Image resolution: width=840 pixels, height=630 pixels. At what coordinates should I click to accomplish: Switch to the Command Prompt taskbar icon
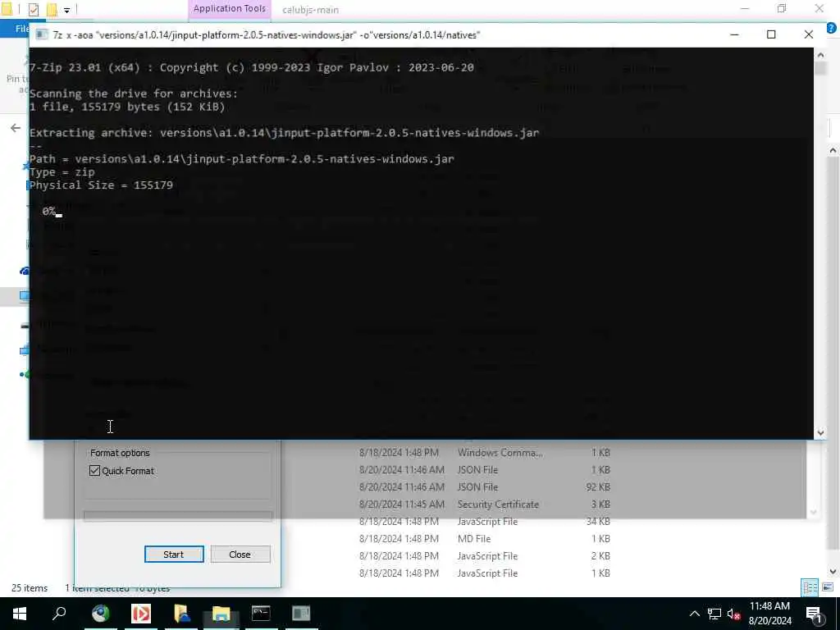261,614
